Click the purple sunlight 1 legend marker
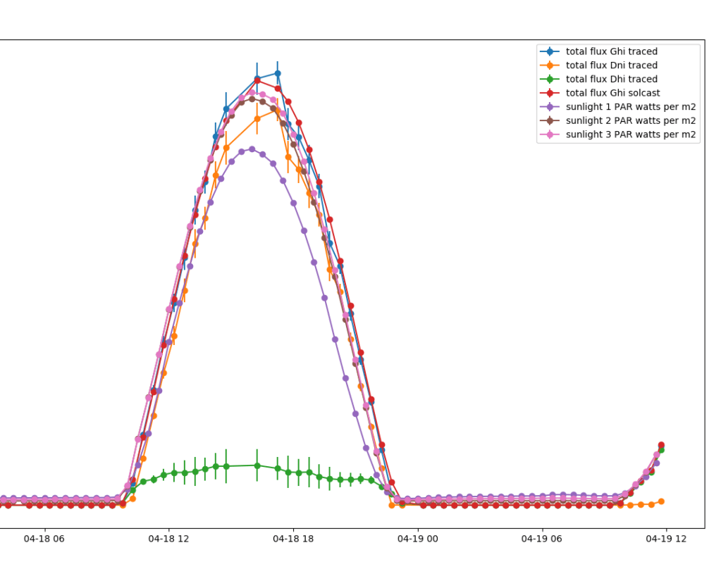 point(550,107)
